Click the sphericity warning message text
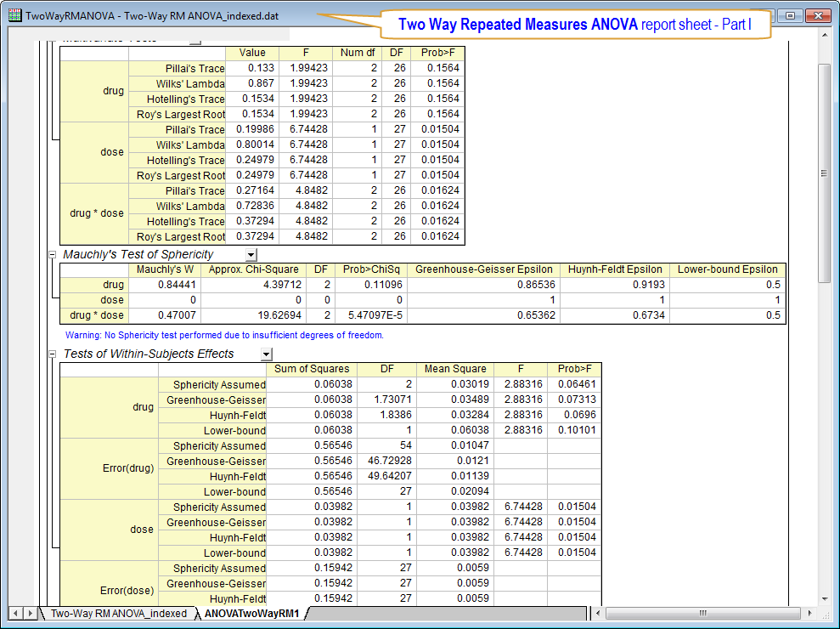840x629 pixels. (224, 335)
